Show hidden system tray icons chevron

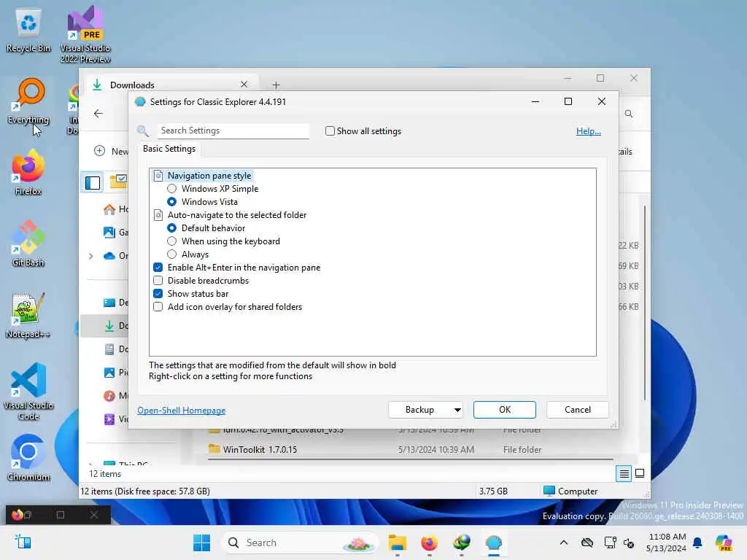tap(564, 542)
